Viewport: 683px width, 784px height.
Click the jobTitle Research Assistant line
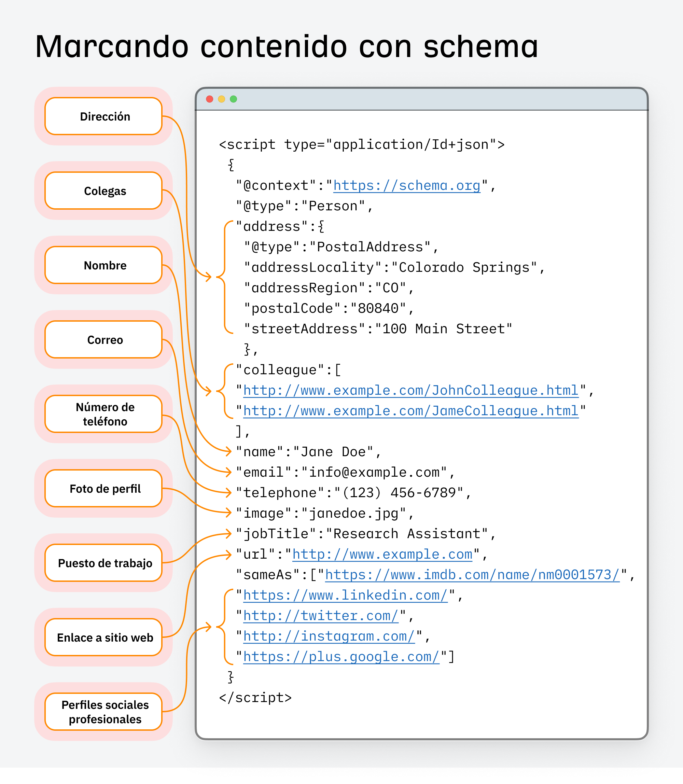coord(366,534)
